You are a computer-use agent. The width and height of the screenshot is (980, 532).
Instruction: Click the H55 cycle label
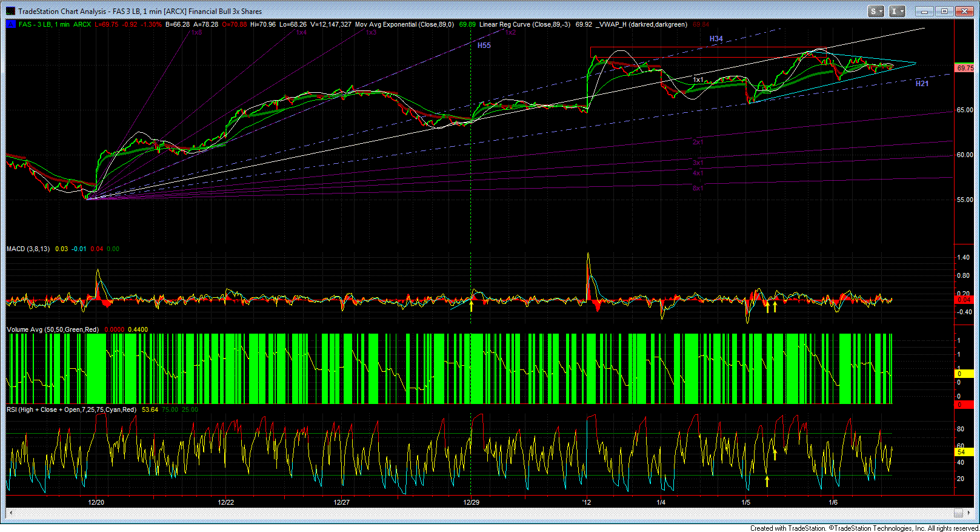(x=484, y=45)
